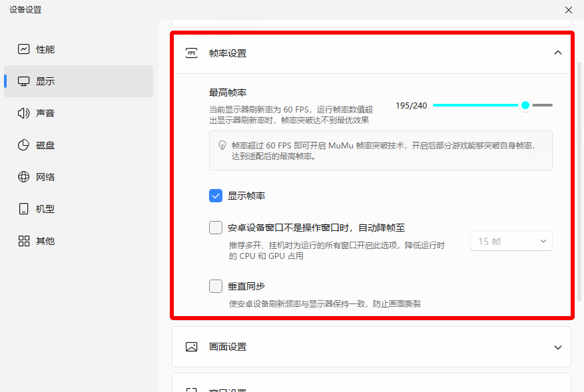
Task: Click the globe icon for 网络
Action: pyautogui.click(x=24, y=177)
